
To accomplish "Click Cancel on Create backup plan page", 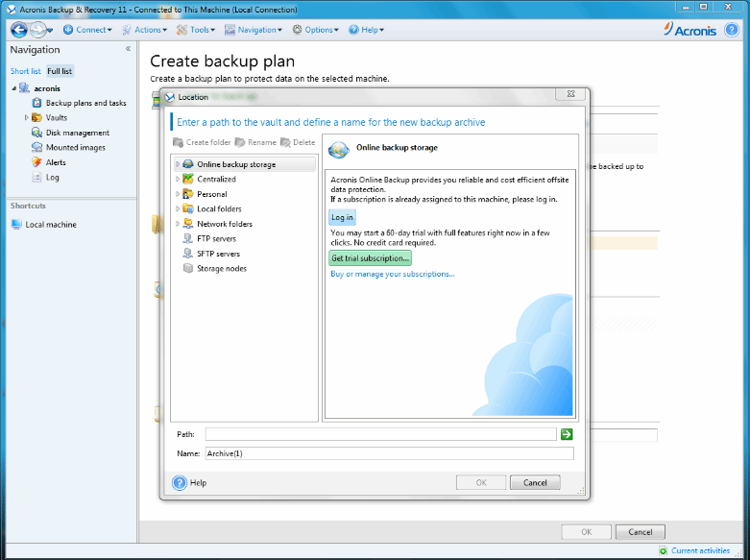I will tap(640, 532).
